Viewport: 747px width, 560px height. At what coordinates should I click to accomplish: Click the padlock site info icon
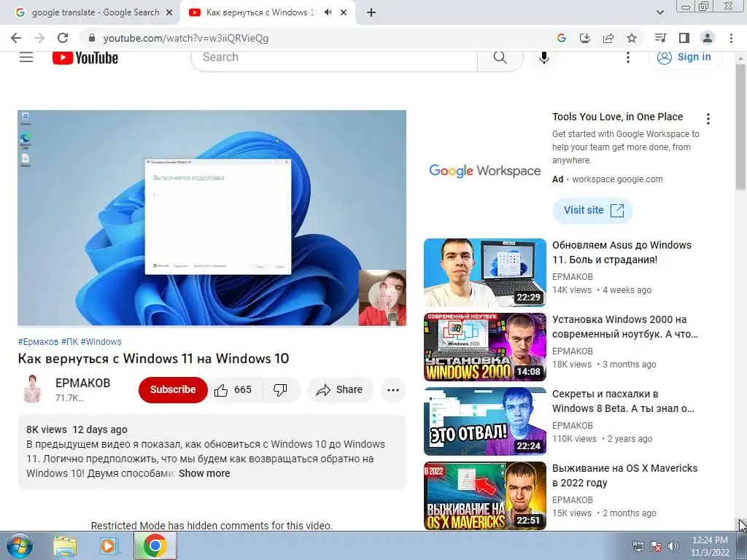coord(93,38)
